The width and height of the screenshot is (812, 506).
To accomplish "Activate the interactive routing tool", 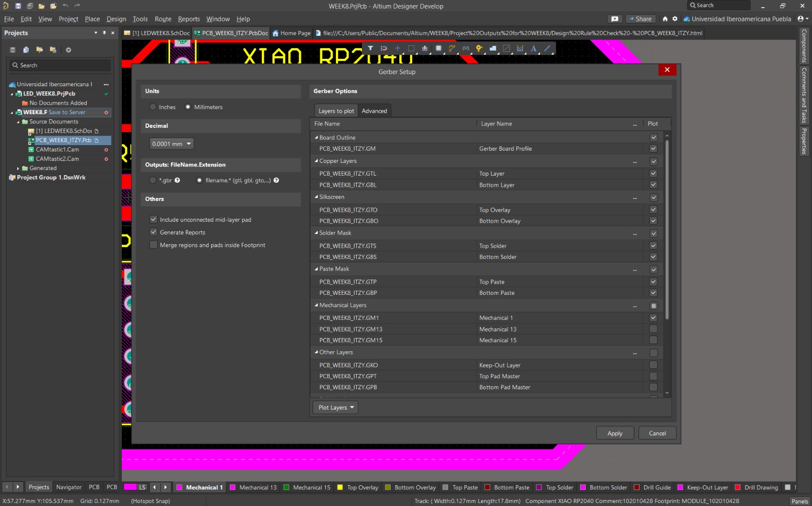I will 452,49.
